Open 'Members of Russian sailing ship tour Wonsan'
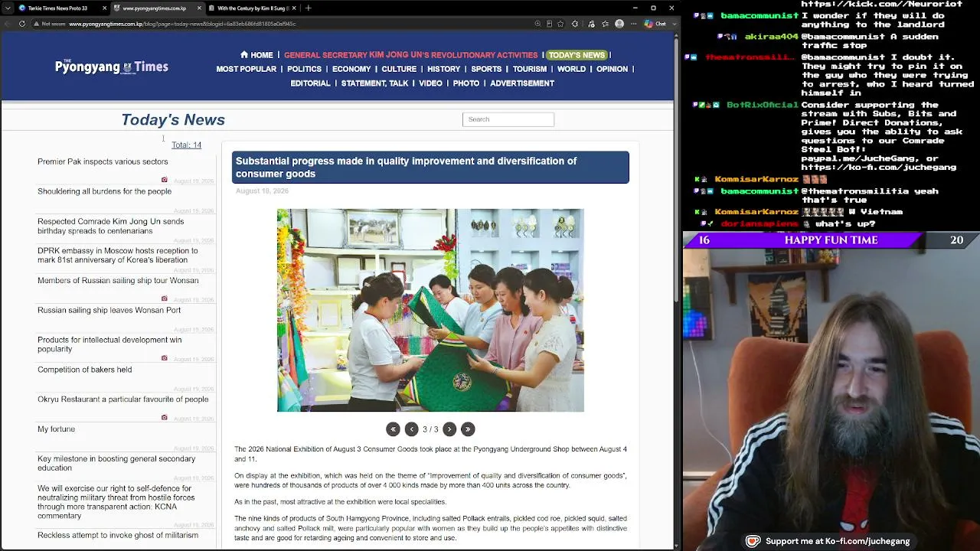 pyautogui.click(x=118, y=280)
